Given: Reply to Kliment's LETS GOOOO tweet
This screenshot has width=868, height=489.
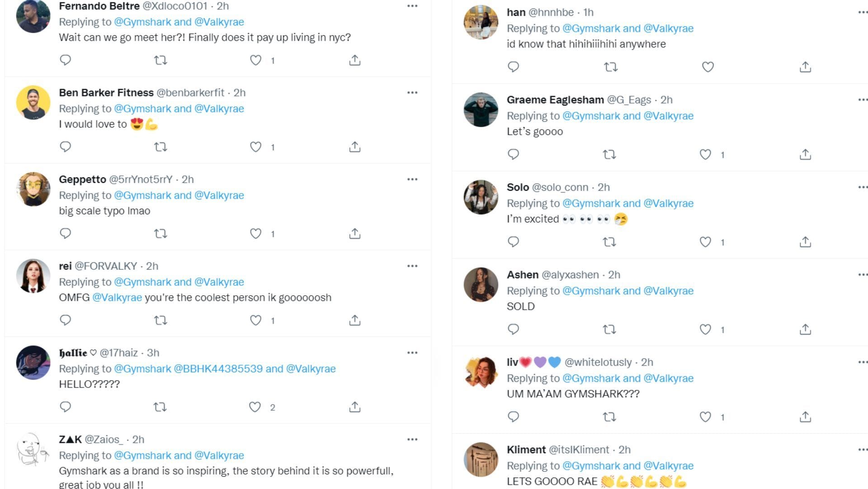Looking at the screenshot, I should tap(513, 488).
